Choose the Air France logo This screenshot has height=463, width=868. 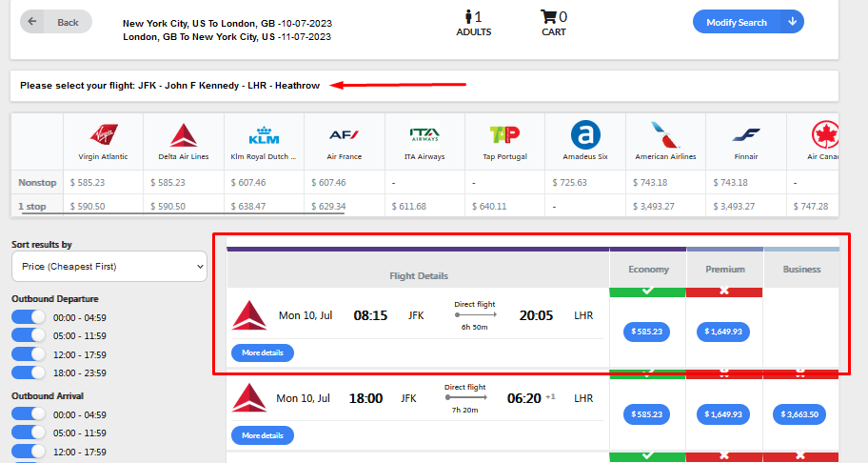(344, 134)
